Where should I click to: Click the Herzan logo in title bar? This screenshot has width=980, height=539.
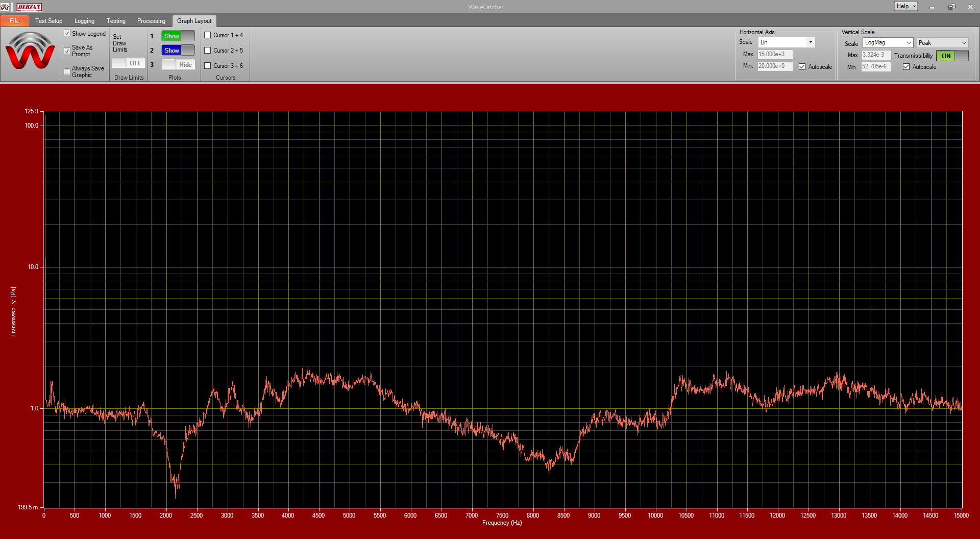[29, 7]
